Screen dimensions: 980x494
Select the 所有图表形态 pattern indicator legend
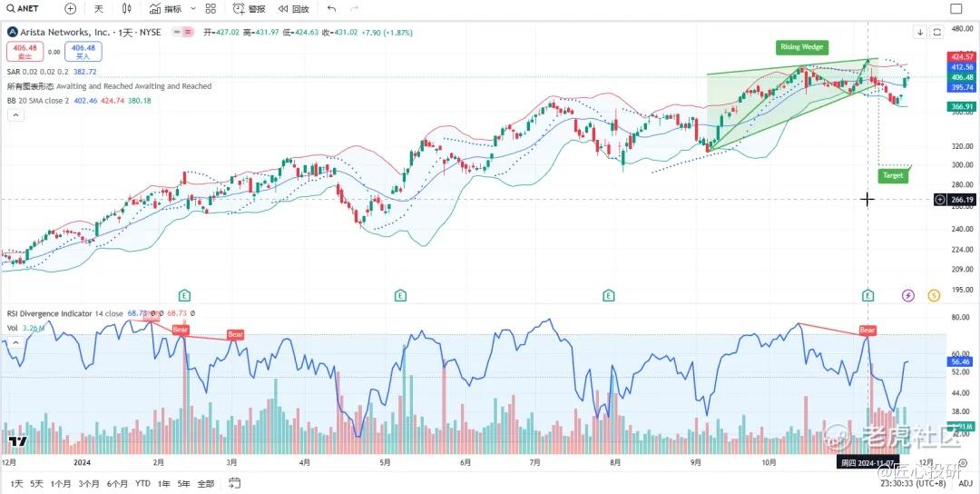point(110,86)
